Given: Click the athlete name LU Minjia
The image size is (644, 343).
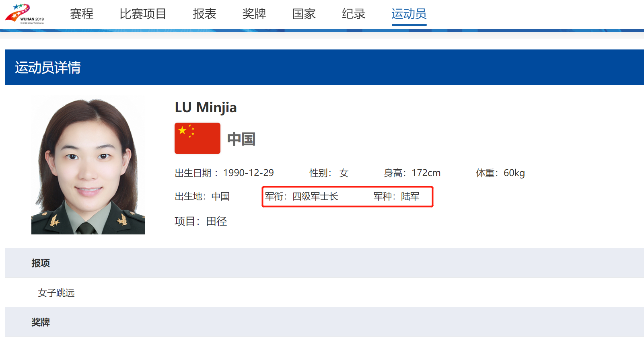Looking at the screenshot, I should click(x=206, y=107).
